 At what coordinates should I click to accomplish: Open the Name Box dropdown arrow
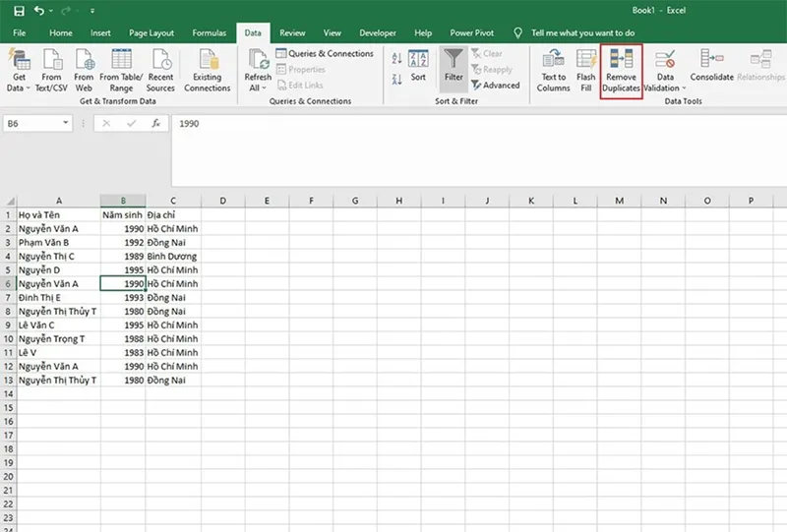65,123
